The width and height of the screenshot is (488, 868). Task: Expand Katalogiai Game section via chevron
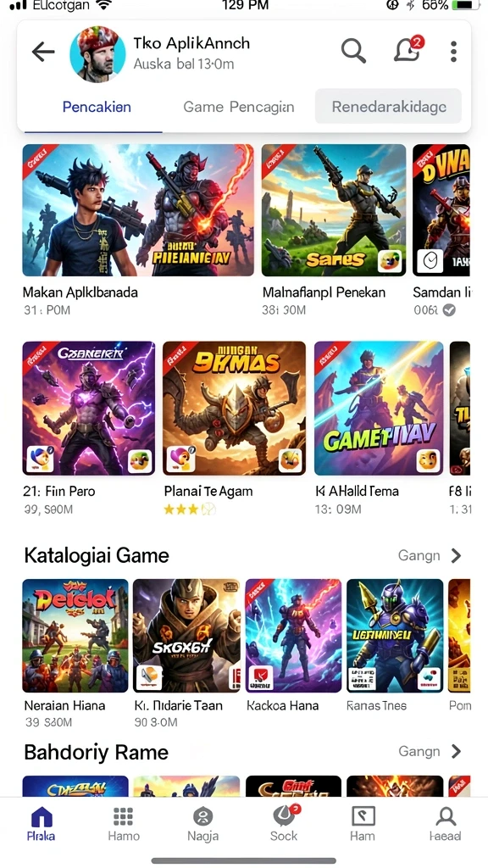[456, 555]
